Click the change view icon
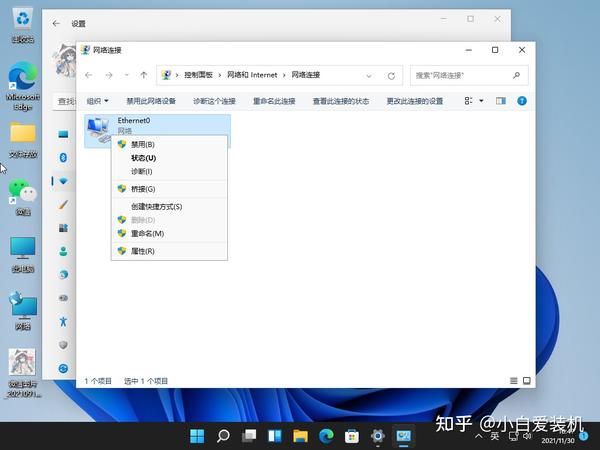This screenshot has height=450, width=600. (x=468, y=101)
